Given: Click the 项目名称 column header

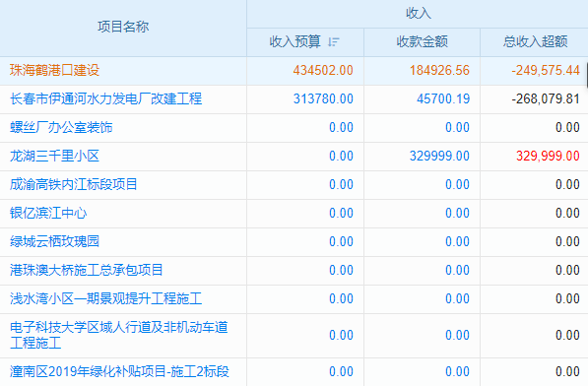Looking at the screenshot, I should click(123, 27).
